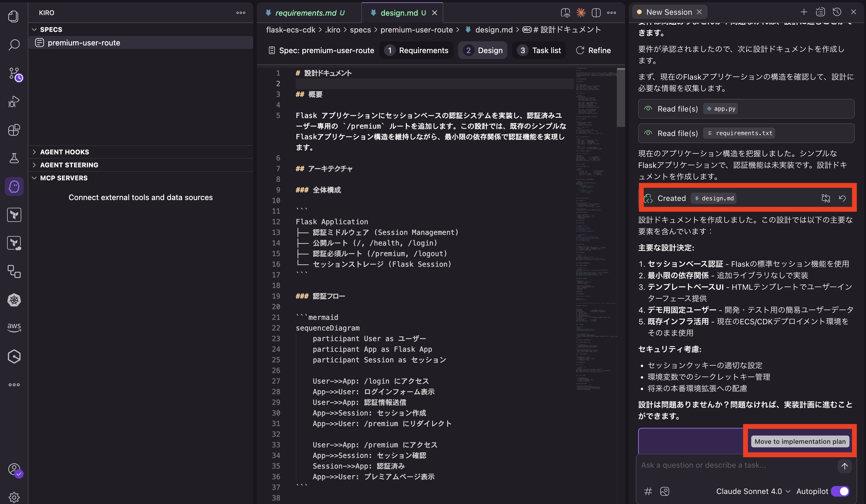Open the AWS panel in the sidebar
Viewport: 866px width, 504px height.
click(14, 327)
